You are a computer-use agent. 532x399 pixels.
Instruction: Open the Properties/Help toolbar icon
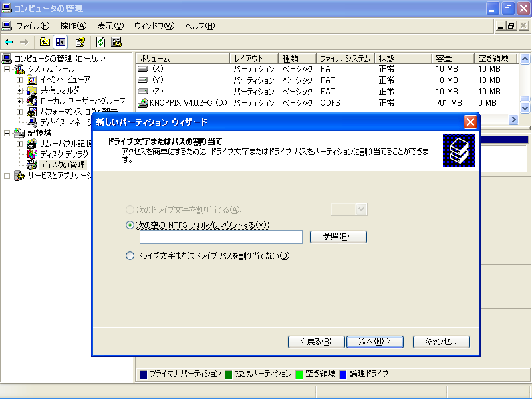click(x=80, y=42)
